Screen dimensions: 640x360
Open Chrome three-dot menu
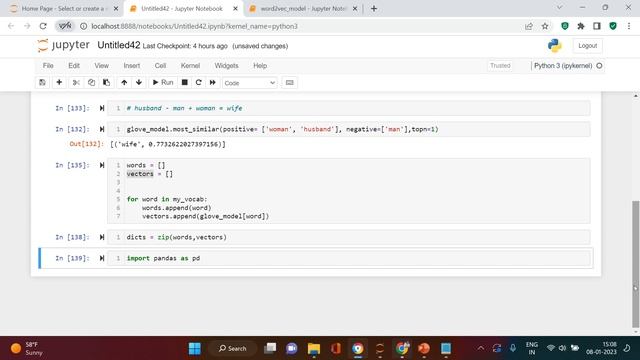[x=629, y=26]
